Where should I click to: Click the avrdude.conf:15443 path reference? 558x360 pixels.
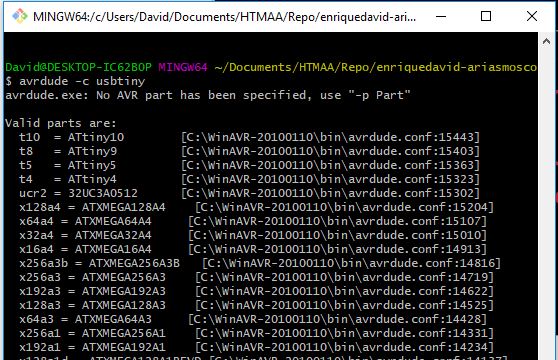coord(330,137)
